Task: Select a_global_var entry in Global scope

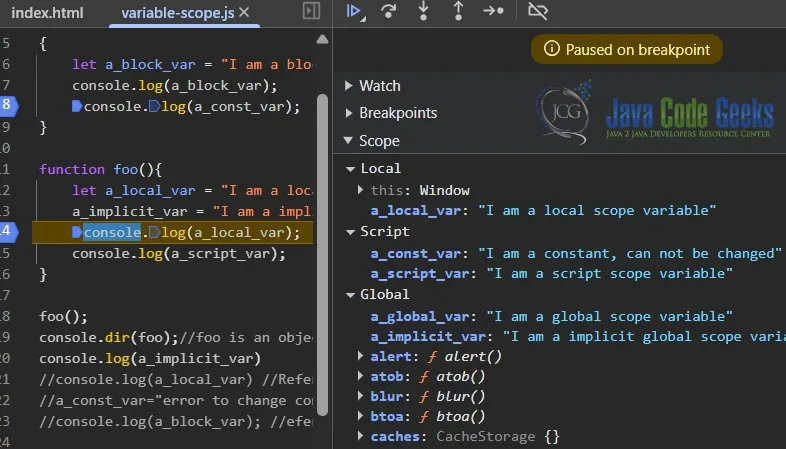Action: pyautogui.click(x=551, y=317)
